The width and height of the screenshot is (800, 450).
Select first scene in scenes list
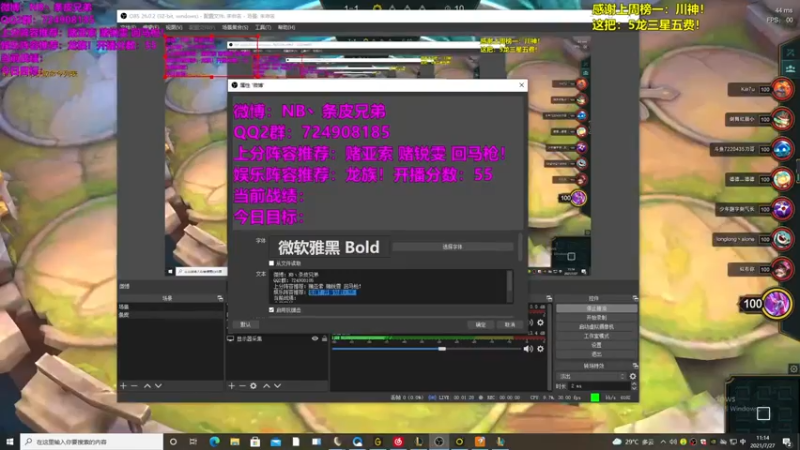coord(171,307)
